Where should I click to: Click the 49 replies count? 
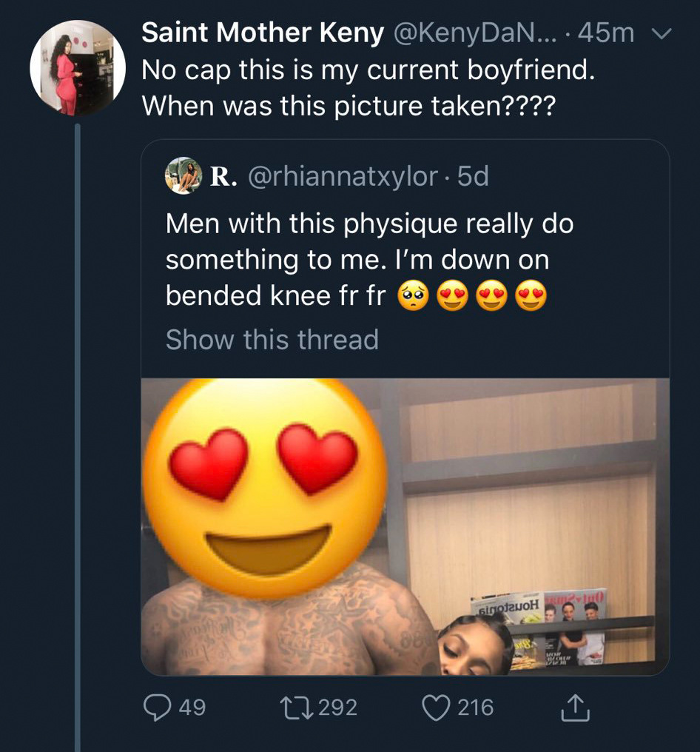pos(192,708)
